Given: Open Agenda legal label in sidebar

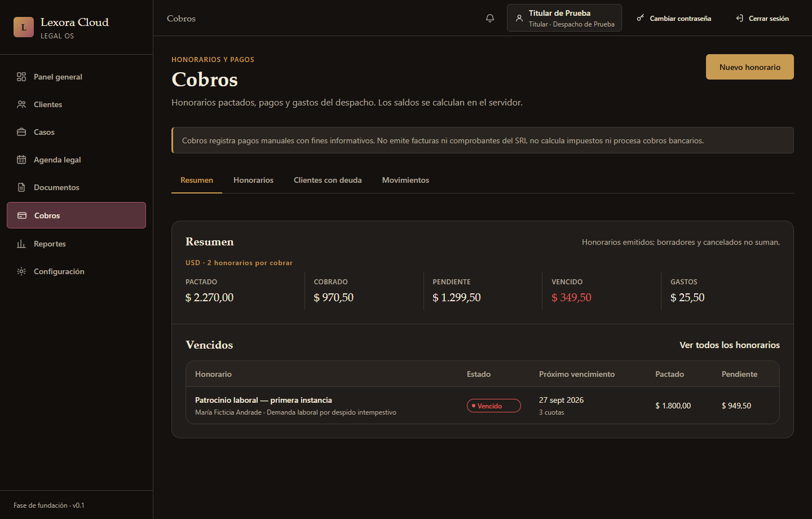Looking at the screenshot, I should (x=58, y=160).
